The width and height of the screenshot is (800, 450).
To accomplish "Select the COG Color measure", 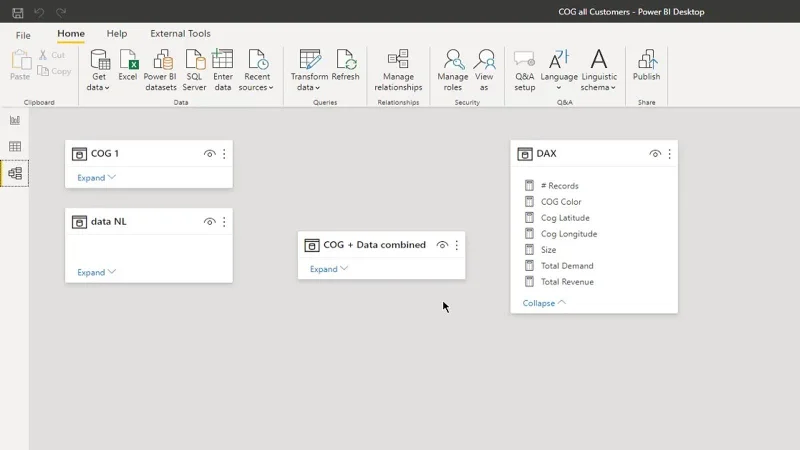I will tap(561, 202).
